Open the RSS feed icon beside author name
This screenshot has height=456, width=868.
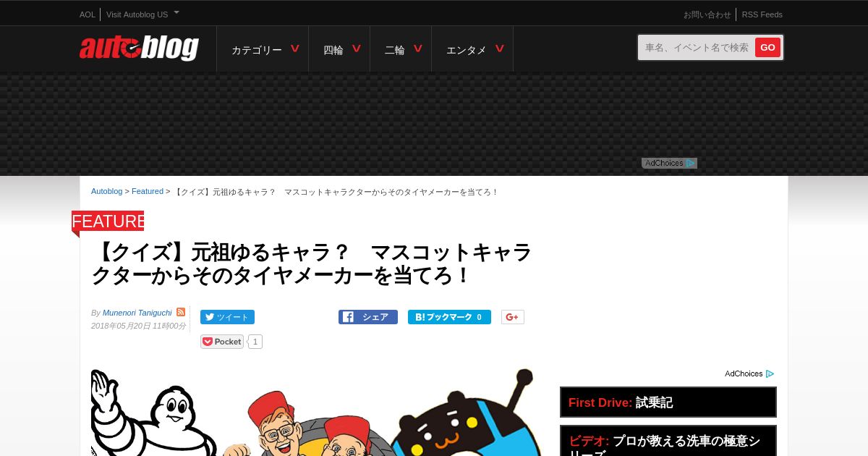pyautogui.click(x=181, y=312)
